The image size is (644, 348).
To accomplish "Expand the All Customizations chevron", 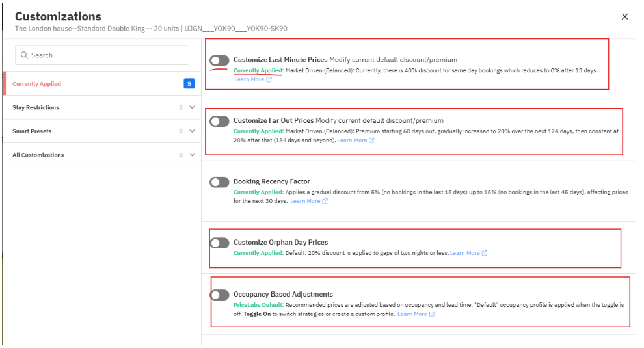I will point(192,155).
